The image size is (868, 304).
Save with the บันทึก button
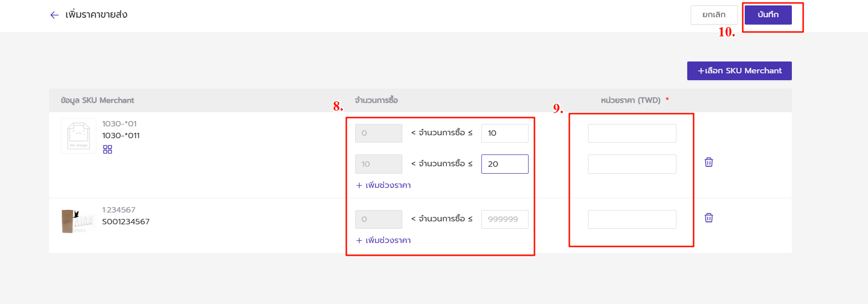pos(768,15)
